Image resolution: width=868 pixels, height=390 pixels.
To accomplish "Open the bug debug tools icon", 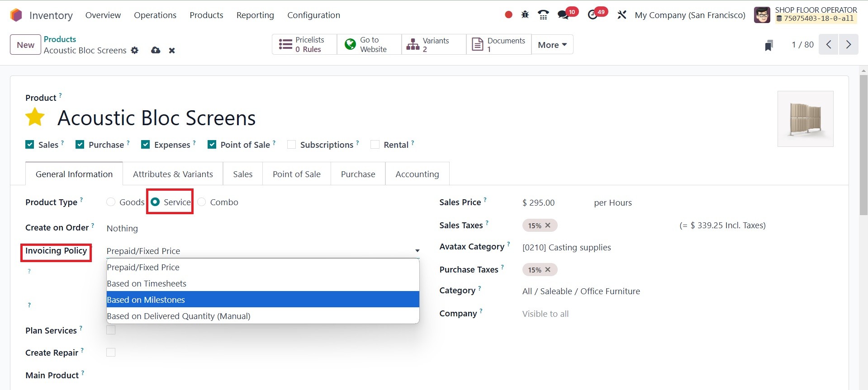I will pyautogui.click(x=525, y=15).
